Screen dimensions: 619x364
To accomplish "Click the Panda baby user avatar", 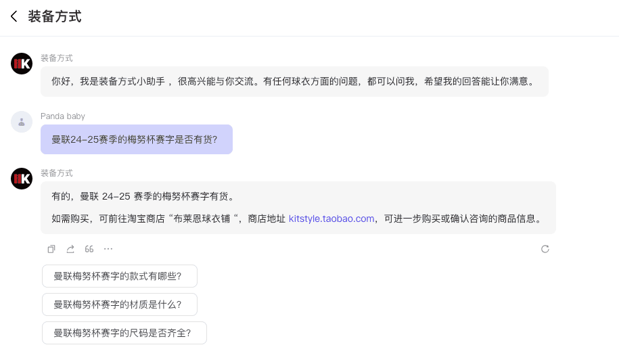I will pyautogui.click(x=22, y=122).
